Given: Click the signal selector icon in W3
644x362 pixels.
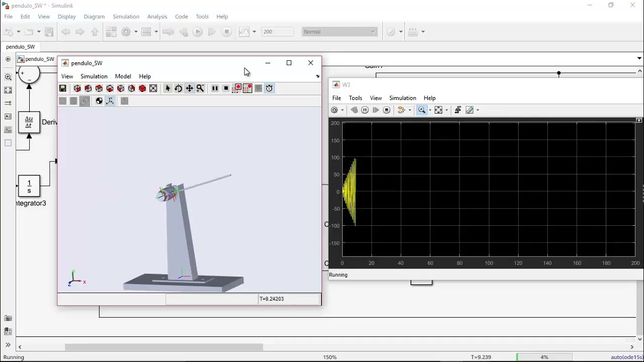Looking at the screenshot, I should (x=401, y=110).
